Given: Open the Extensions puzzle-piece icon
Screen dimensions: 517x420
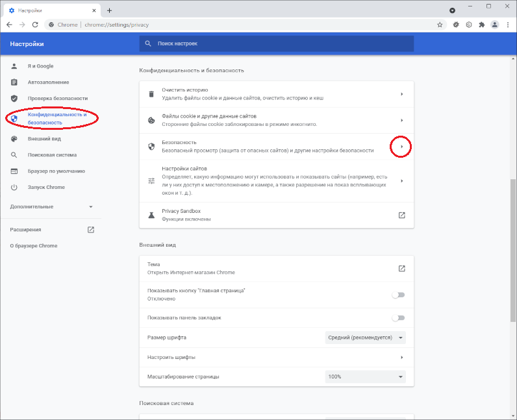Looking at the screenshot, I should pyautogui.click(x=481, y=25).
